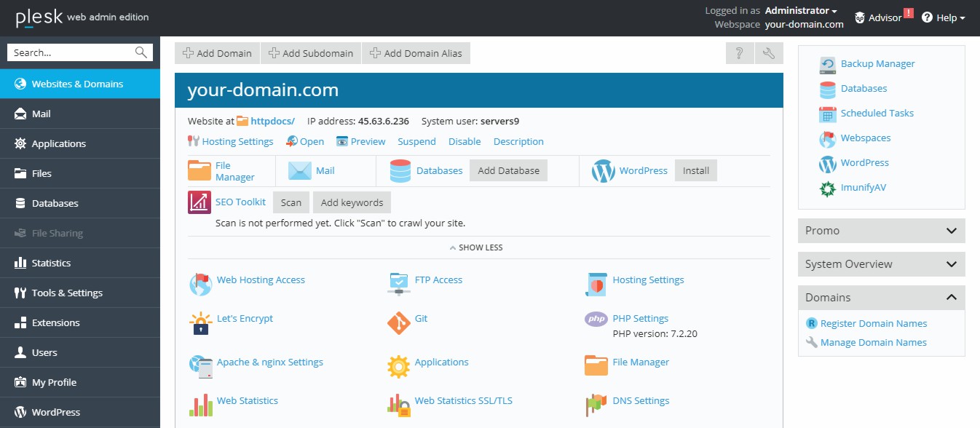Screen dimensions: 980x428
Task: Click the Git icon
Action: coord(398,323)
